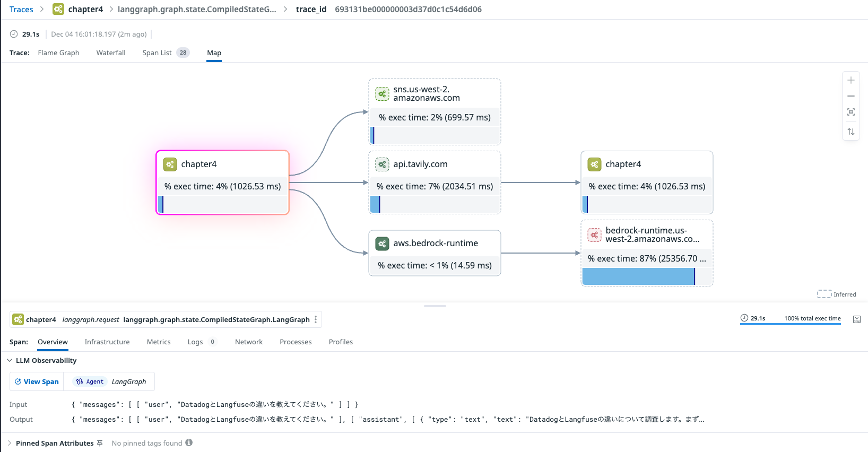
Task: Click the chapter4 breadcrumb link
Action: coord(85,9)
